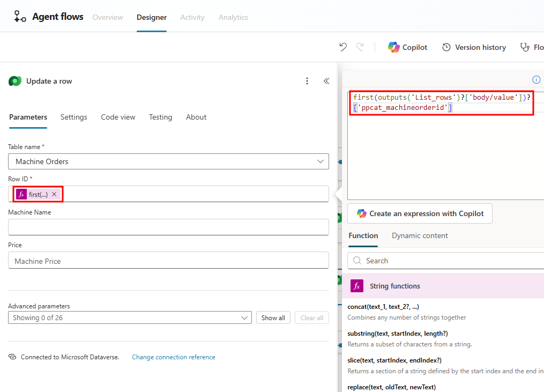Image resolution: width=544 pixels, height=392 pixels.
Task: Select the substring(text, startIndex, length?) function
Action: click(398, 334)
